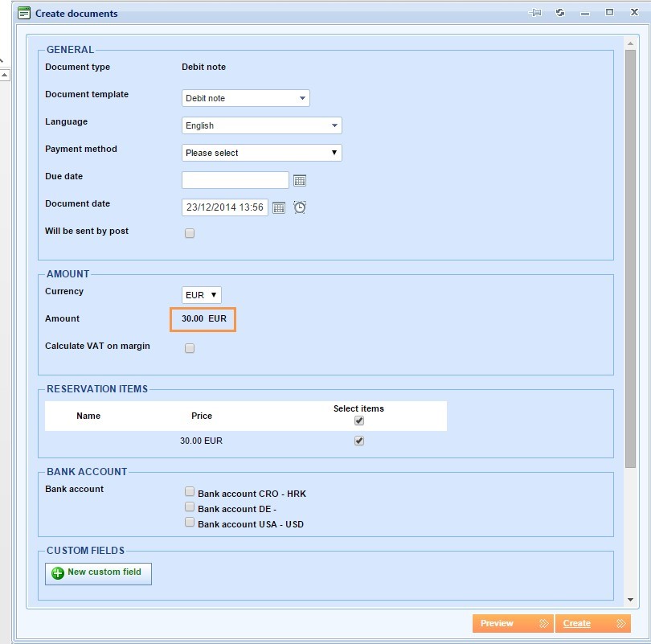The width and height of the screenshot is (651, 644).
Task: Select Bank account CRO - HRK
Action: (190, 491)
